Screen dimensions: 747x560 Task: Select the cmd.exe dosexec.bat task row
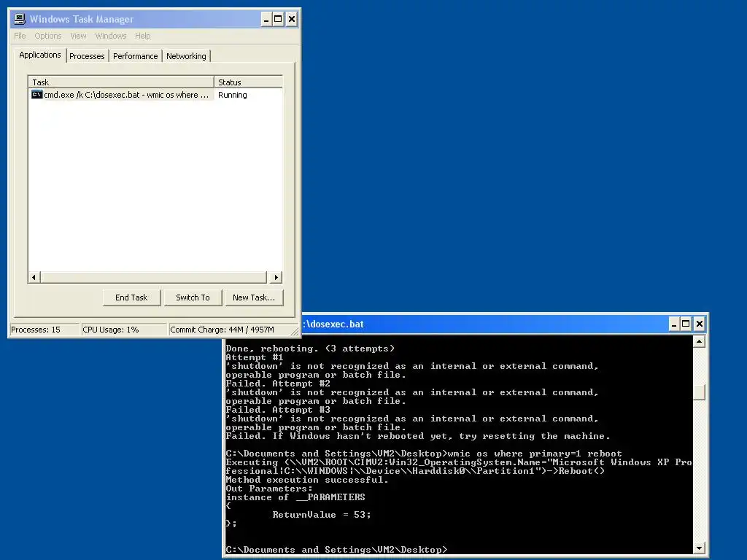(155, 95)
